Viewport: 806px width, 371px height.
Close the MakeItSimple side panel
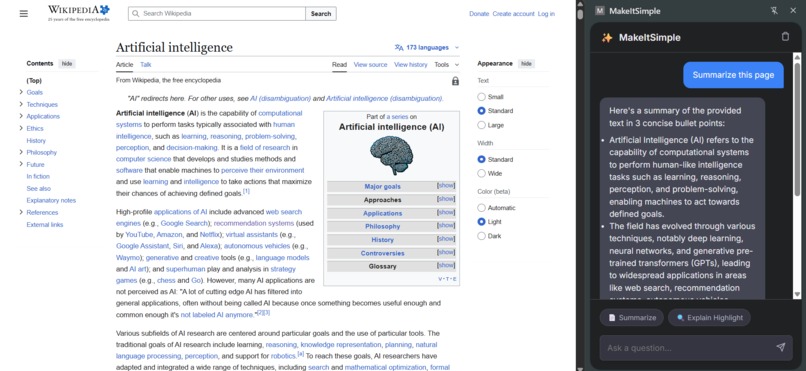click(x=793, y=11)
